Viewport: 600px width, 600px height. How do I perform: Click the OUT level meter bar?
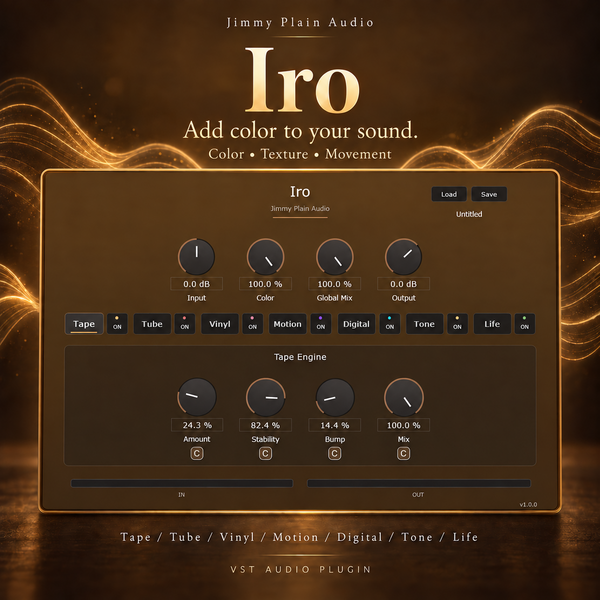[419, 483]
